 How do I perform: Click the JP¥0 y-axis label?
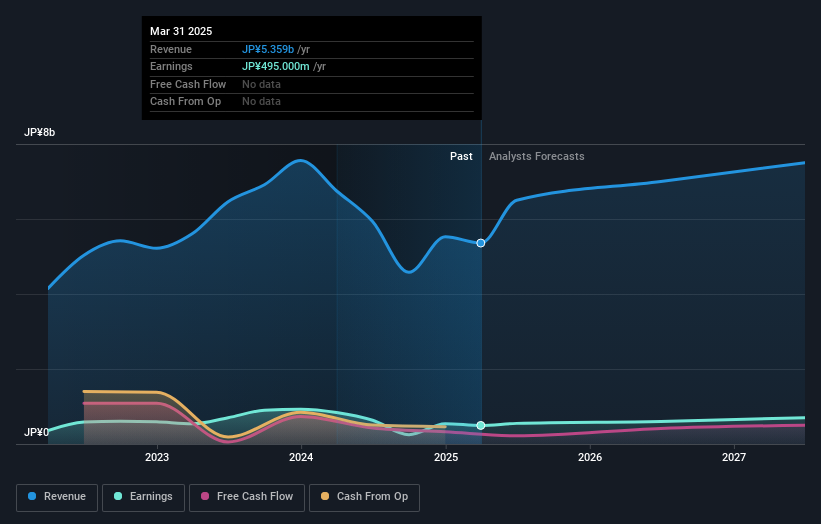click(36, 432)
